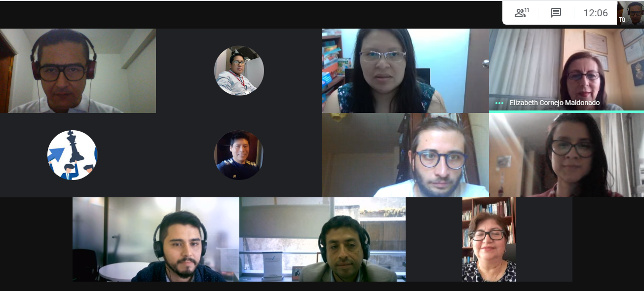Select your own 'Tú' video thumbnail

pyautogui.click(x=630, y=13)
